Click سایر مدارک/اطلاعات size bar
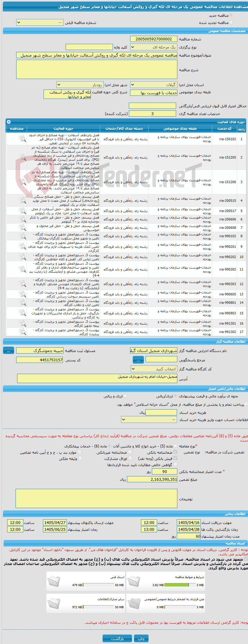 (x=99, y=607)
